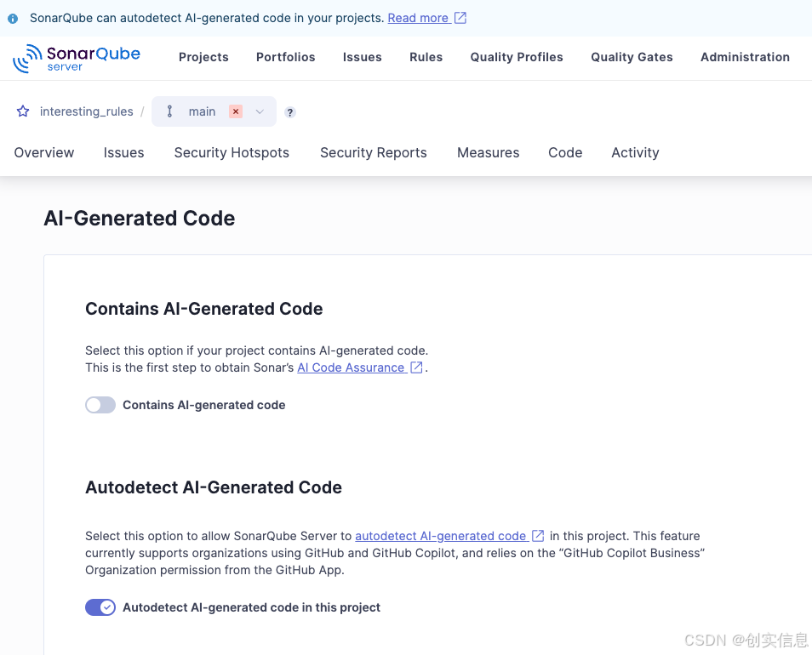
Task: Follow the Read more link
Action: click(418, 18)
